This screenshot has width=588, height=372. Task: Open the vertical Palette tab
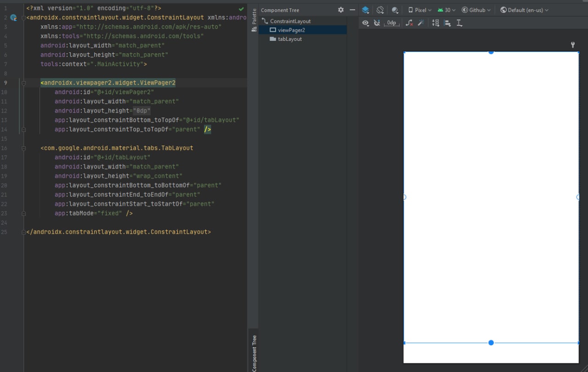[254, 20]
